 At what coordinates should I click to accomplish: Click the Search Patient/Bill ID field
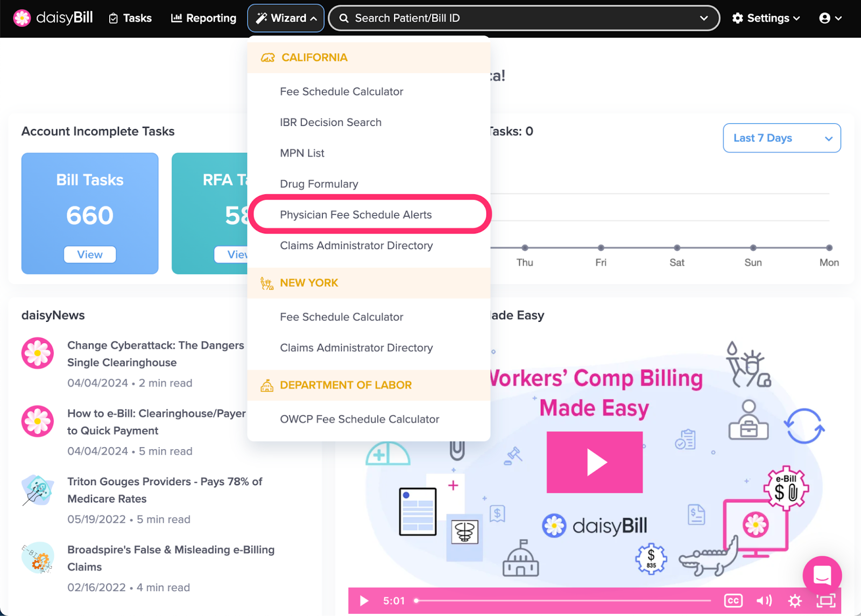524,18
